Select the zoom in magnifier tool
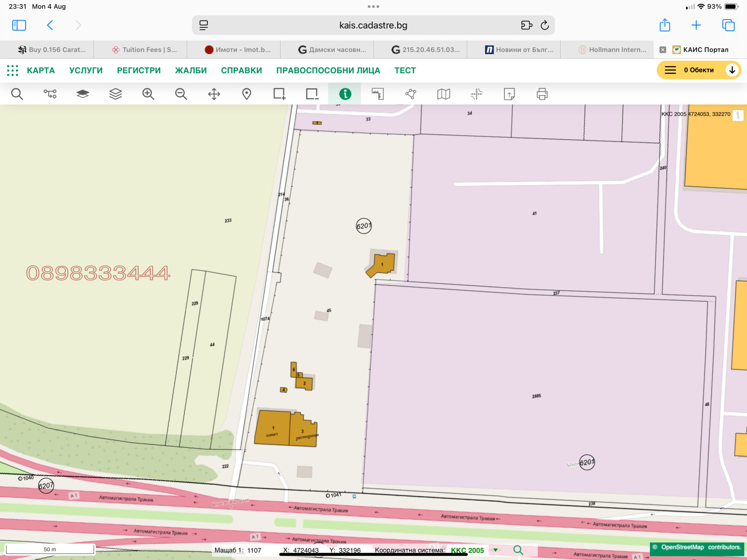 (148, 94)
